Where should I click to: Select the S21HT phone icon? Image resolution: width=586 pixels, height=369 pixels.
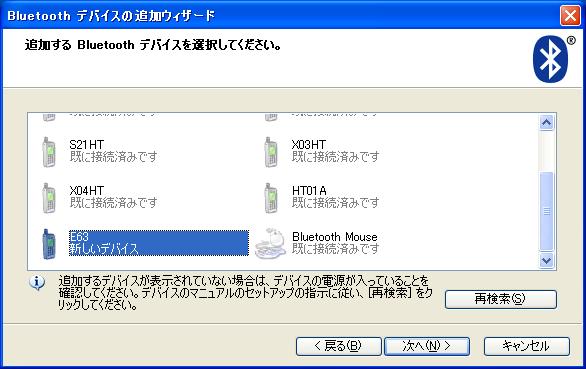(49, 152)
